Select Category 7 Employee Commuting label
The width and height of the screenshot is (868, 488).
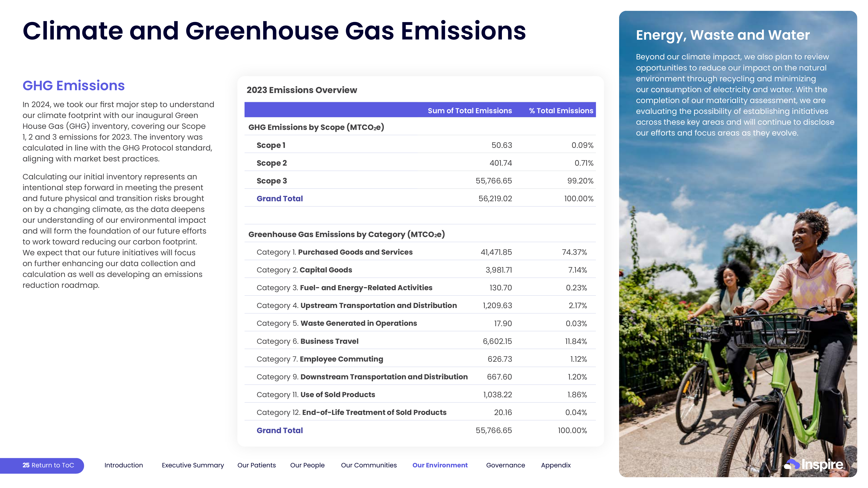(320, 359)
